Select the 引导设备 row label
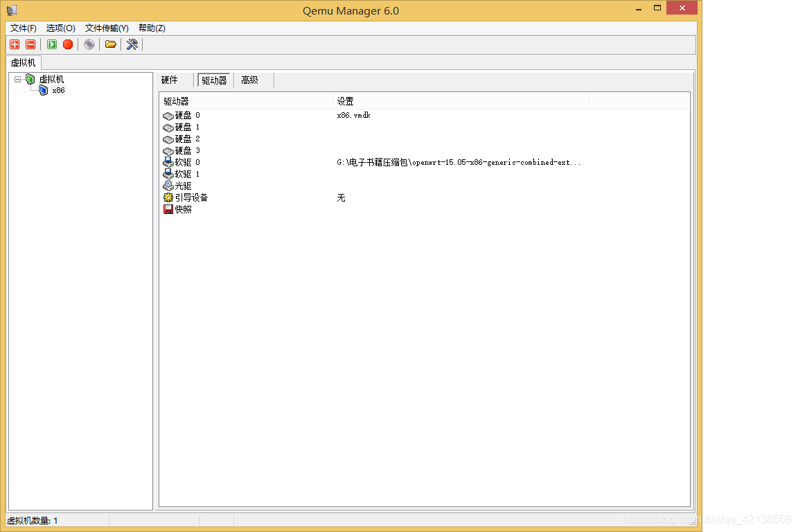The width and height of the screenshot is (798, 532). (x=191, y=197)
